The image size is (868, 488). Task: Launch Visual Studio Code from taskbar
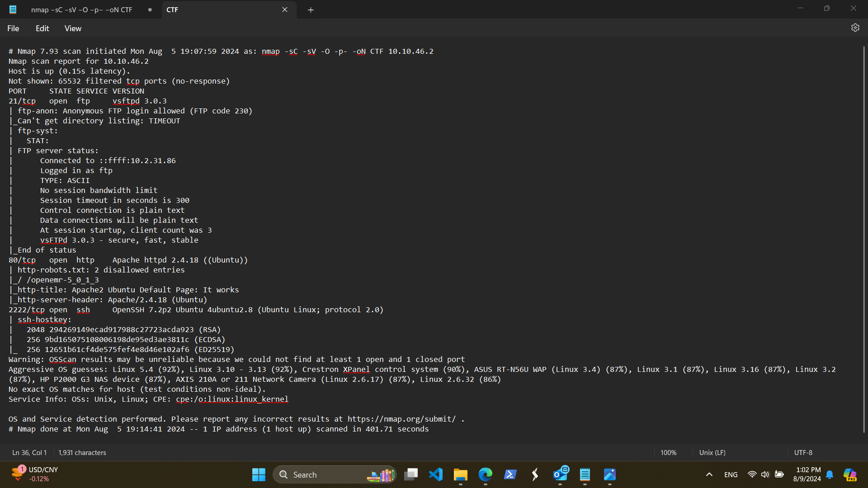coord(436,474)
